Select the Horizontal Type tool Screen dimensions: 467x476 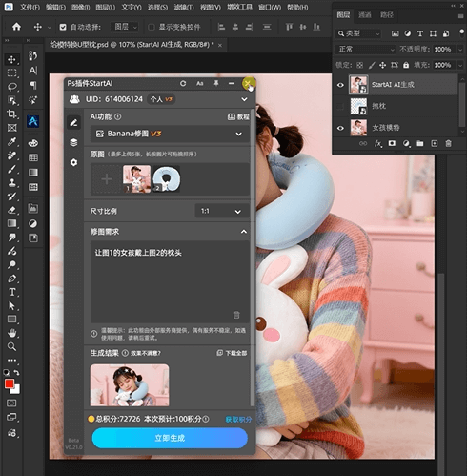11,292
